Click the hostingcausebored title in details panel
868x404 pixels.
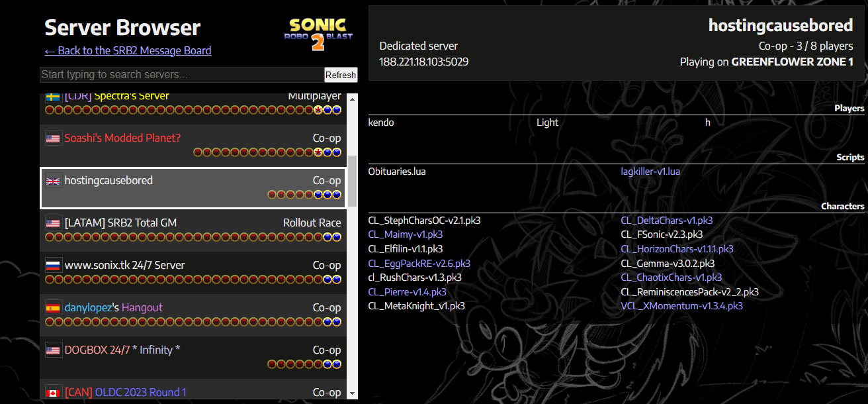(781, 26)
